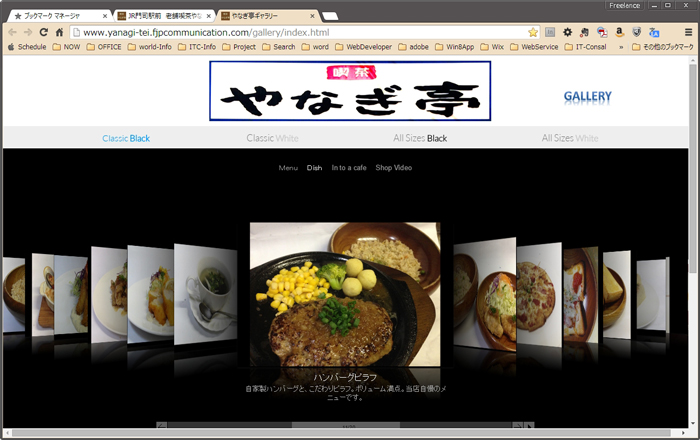The image size is (700, 440).
Task: Open the IT-Consal bookmark folder
Action: (585, 47)
